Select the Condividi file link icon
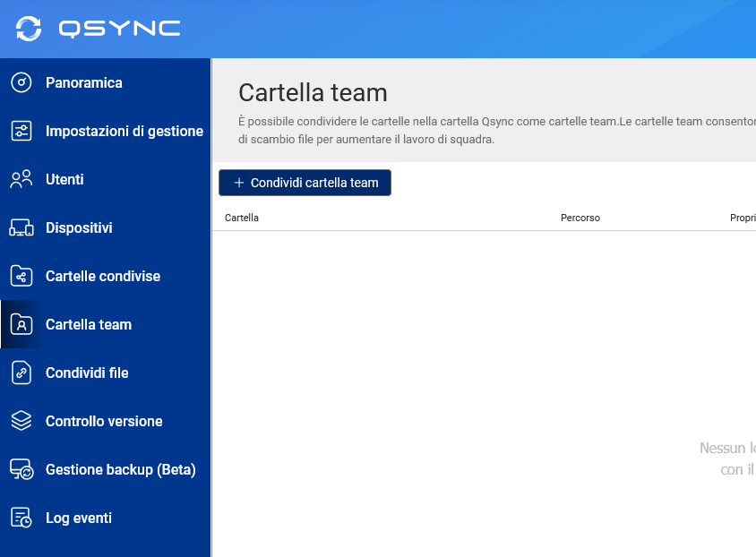The width and height of the screenshot is (756, 557). (x=21, y=373)
